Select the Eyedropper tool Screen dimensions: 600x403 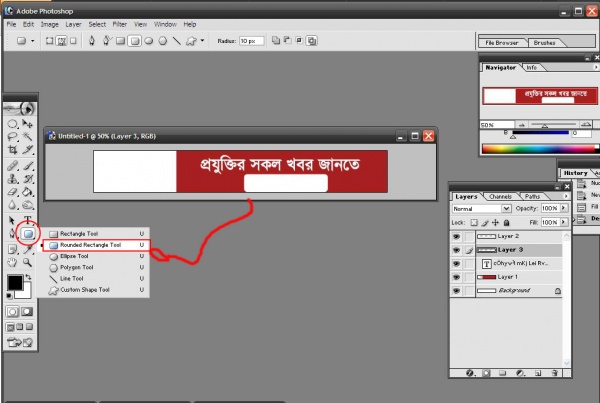coord(27,249)
